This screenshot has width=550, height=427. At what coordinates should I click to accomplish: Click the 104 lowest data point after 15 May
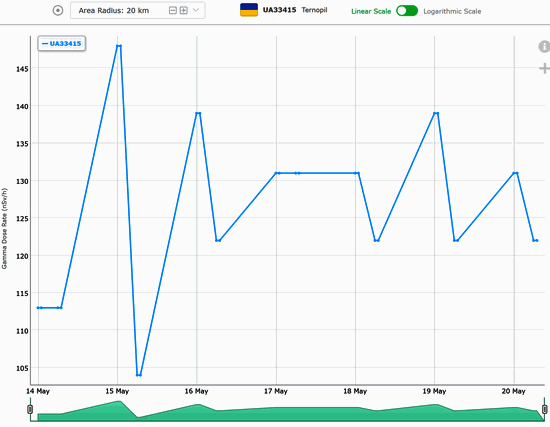coord(139,375)
